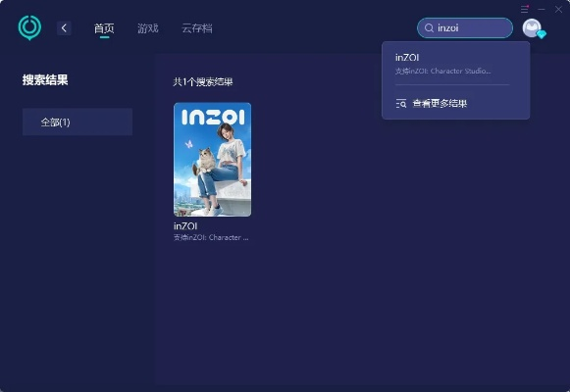Close the application window

click(558, 9)
